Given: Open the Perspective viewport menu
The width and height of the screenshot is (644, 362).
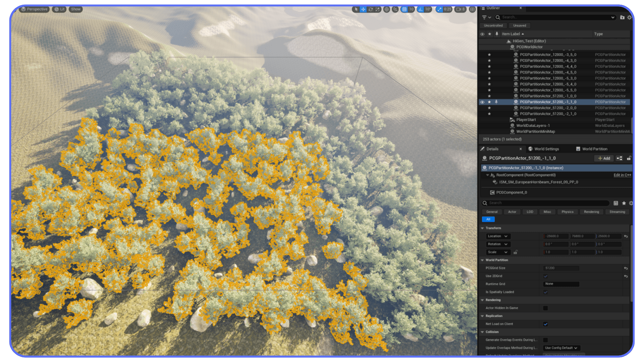Looking at the screenshot, I should (x=35, y=9).
